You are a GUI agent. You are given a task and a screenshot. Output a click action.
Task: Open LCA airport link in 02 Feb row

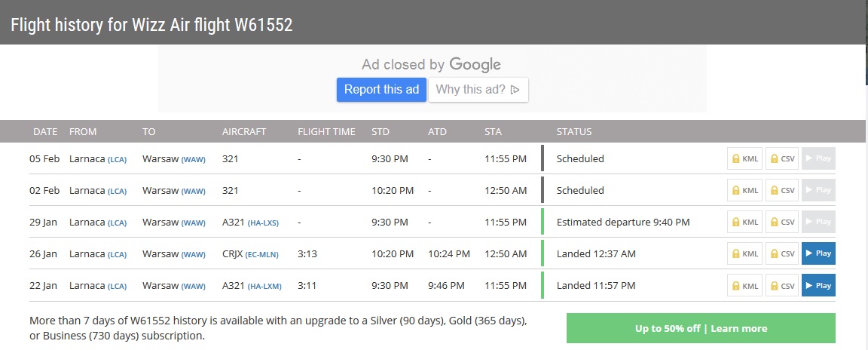[117, 191]
